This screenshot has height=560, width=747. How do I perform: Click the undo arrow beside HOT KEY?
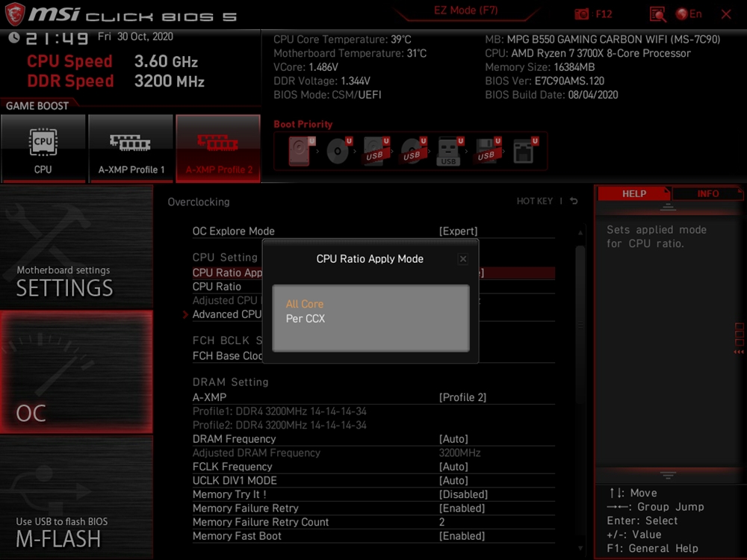click(574, 201)
